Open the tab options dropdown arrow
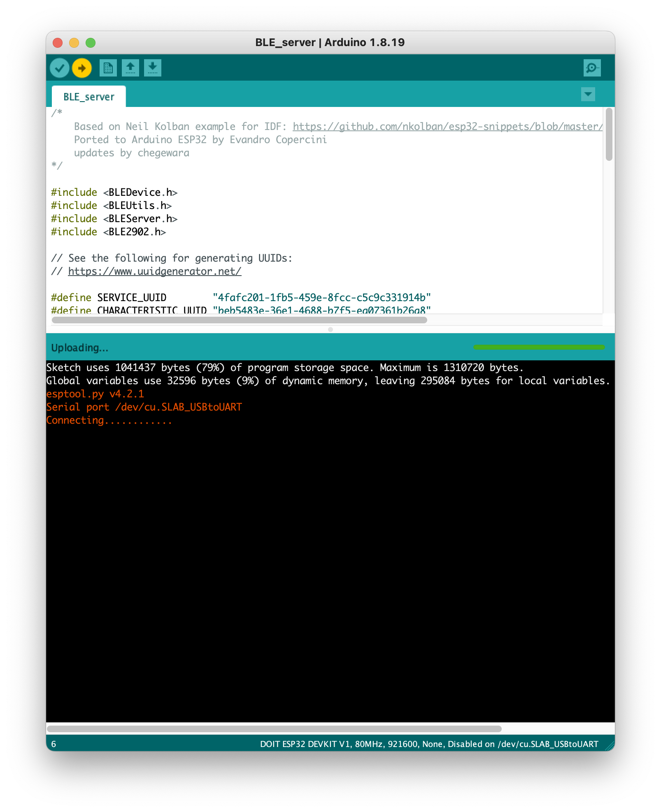 coord(588,94)
